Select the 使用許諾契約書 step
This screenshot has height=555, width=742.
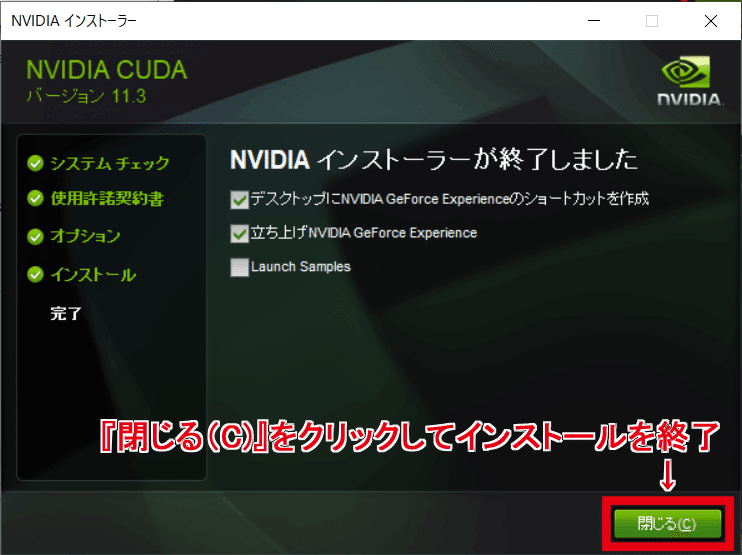tap(107, 198)
